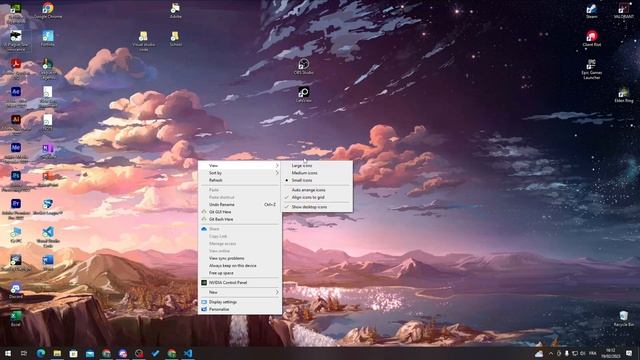This screenshot has width=640, height=360.
Task: Select the PowerPoint desktop icon
Action: point(48,178)
